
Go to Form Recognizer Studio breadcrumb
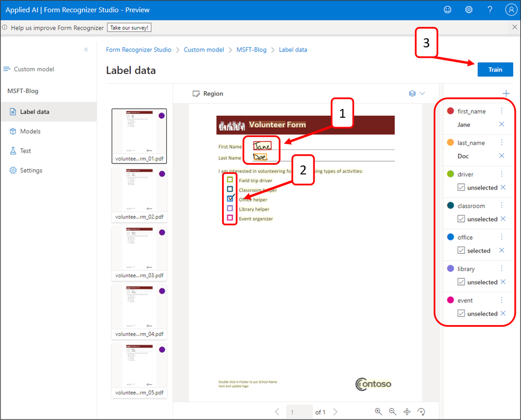pos(139,50)
